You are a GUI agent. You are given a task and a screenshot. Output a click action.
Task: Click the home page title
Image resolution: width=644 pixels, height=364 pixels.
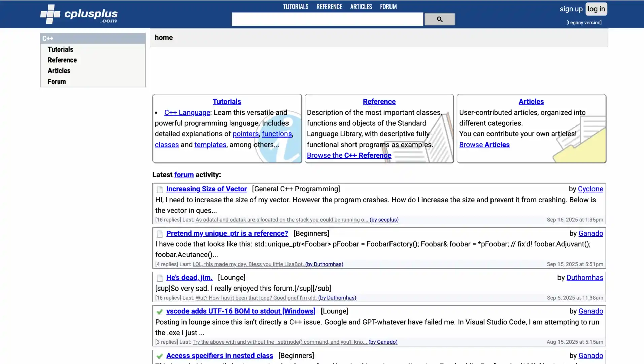tap(164, 38)
